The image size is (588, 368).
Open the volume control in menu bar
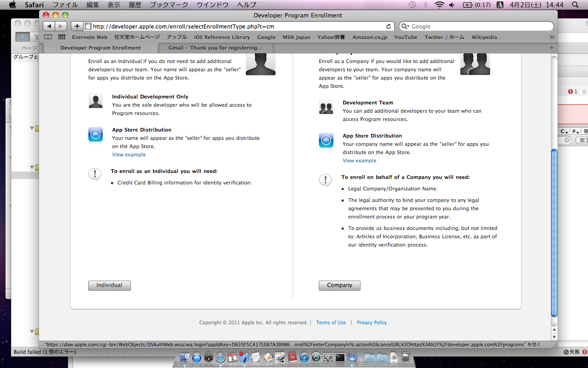[452, 5]
